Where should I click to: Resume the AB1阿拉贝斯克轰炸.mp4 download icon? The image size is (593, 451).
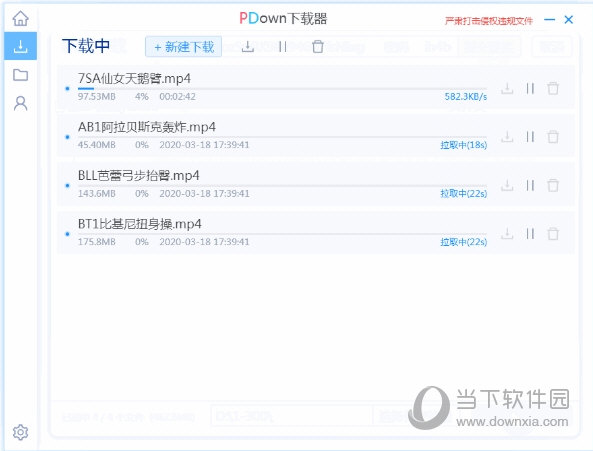pyautogui.click(x=507, y=137)
